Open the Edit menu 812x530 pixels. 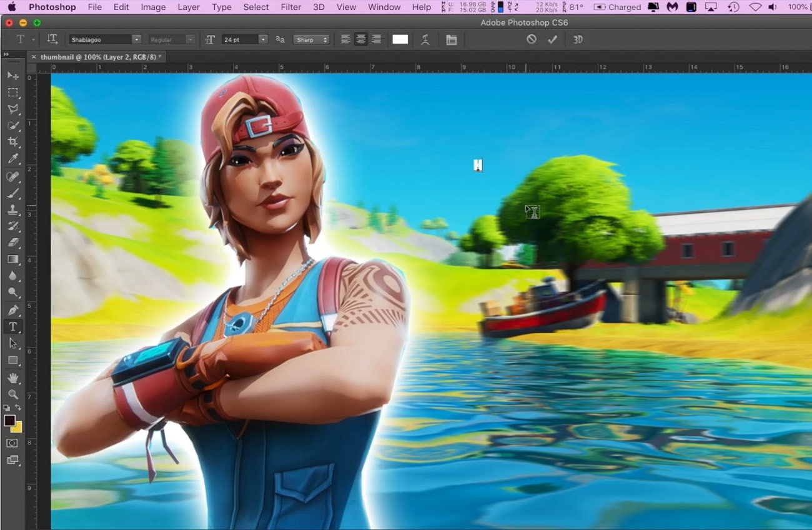[x=121, y=7]
